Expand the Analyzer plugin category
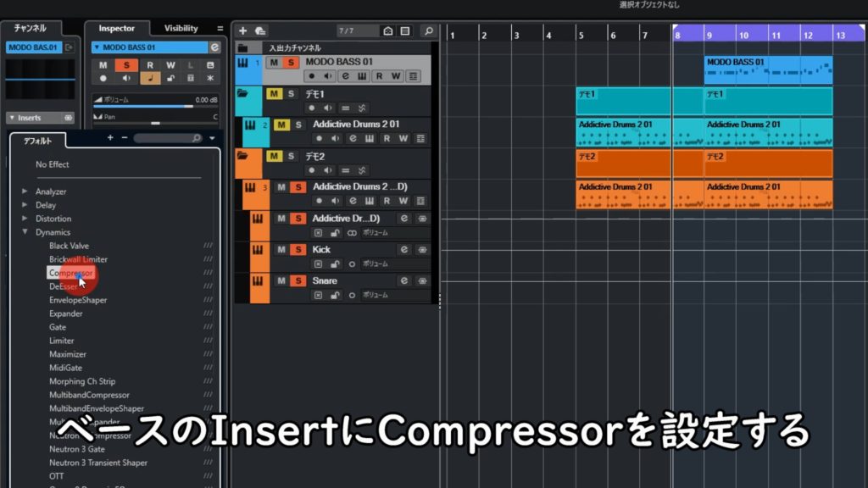 tap(25, 191)
